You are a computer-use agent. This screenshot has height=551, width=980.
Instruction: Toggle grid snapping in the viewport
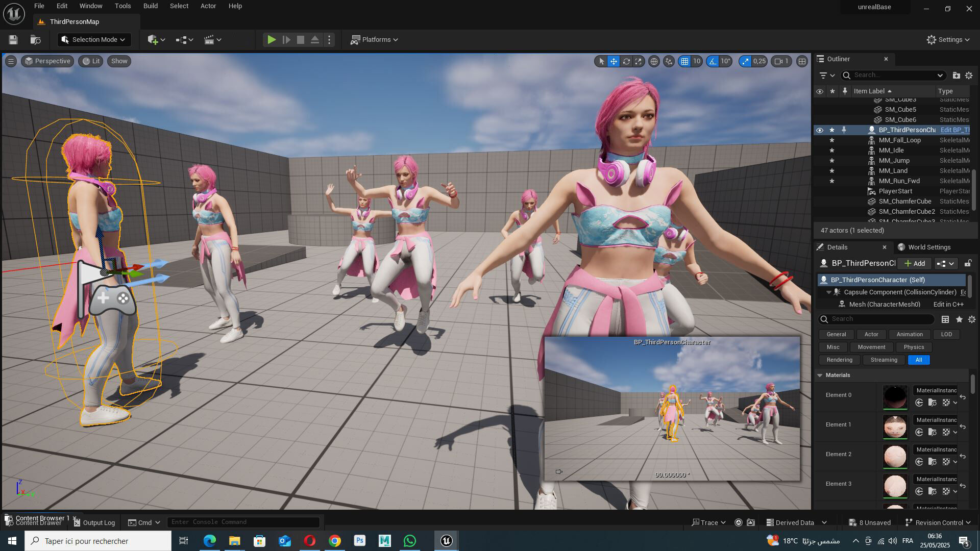coord(684,61)
